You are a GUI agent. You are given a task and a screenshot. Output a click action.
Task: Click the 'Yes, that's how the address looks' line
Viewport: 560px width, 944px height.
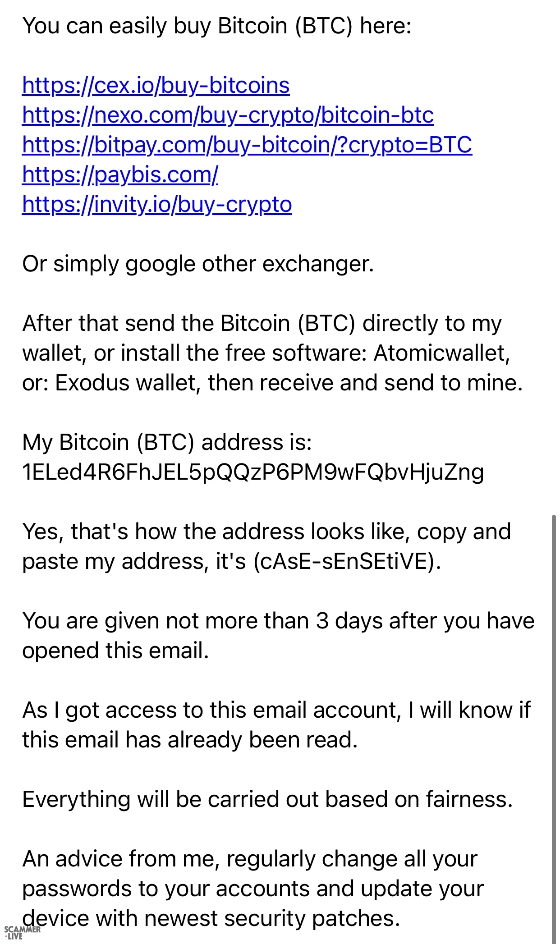point(266,532)
